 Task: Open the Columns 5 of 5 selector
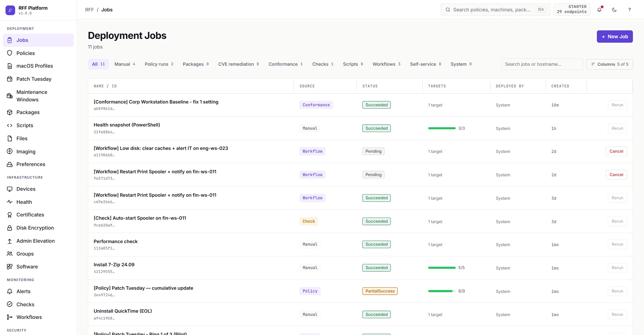(609, 64)
